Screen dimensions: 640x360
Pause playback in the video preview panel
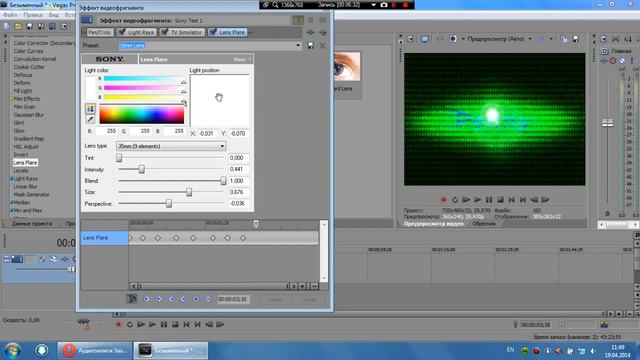[x=489, y=200]
